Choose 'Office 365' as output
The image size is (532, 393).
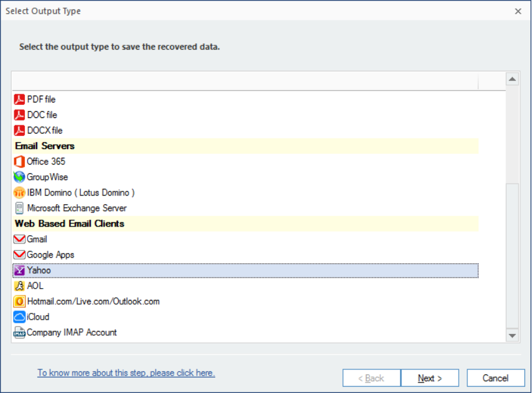[46, 161]
